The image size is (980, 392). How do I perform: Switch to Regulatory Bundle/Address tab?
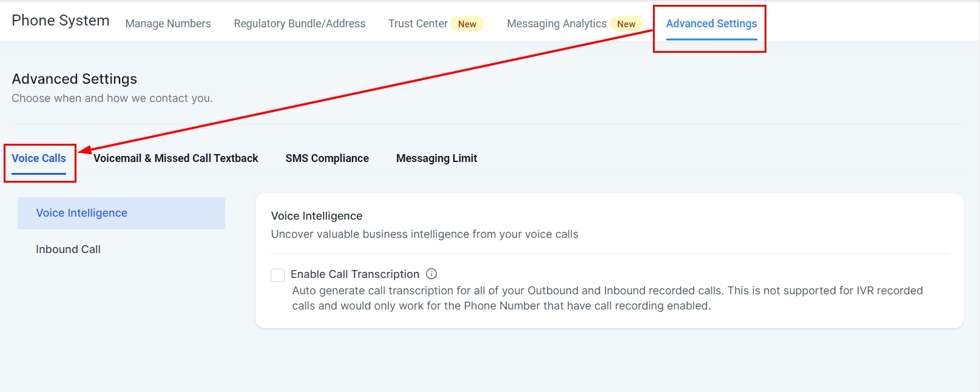tap(300, 24)
